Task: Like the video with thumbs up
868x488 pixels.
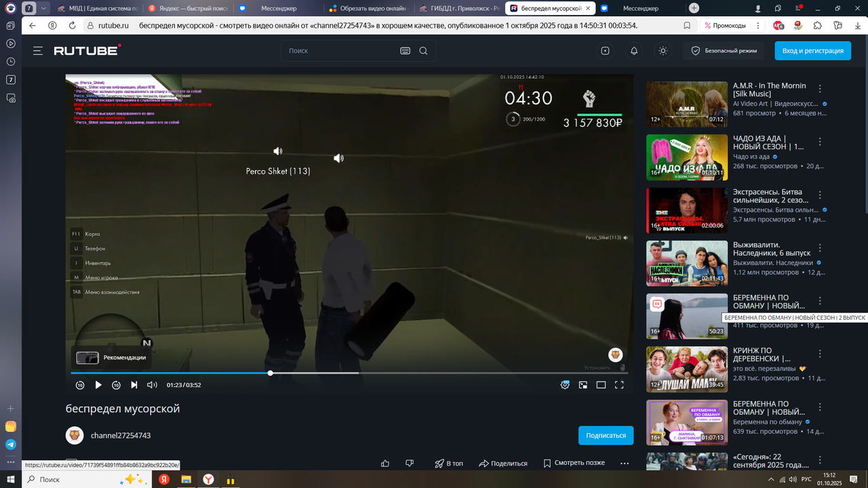Action: pyautogui.click(x=385, y=464)
